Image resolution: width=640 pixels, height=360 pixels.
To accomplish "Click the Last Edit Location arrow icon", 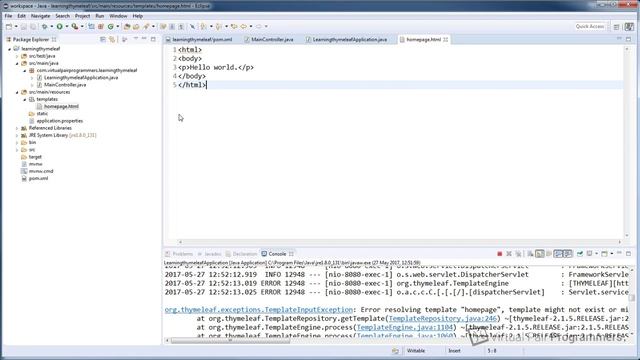I will coord(234,27).
